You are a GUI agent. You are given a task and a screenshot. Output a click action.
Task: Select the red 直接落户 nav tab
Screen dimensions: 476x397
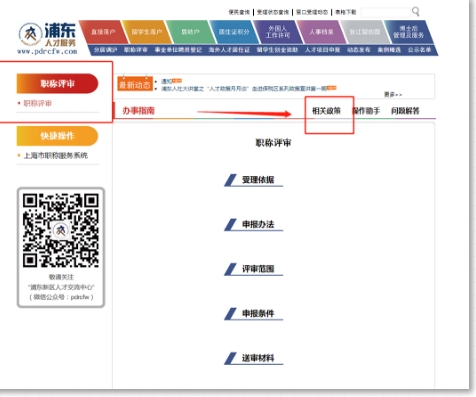point(103,32)
